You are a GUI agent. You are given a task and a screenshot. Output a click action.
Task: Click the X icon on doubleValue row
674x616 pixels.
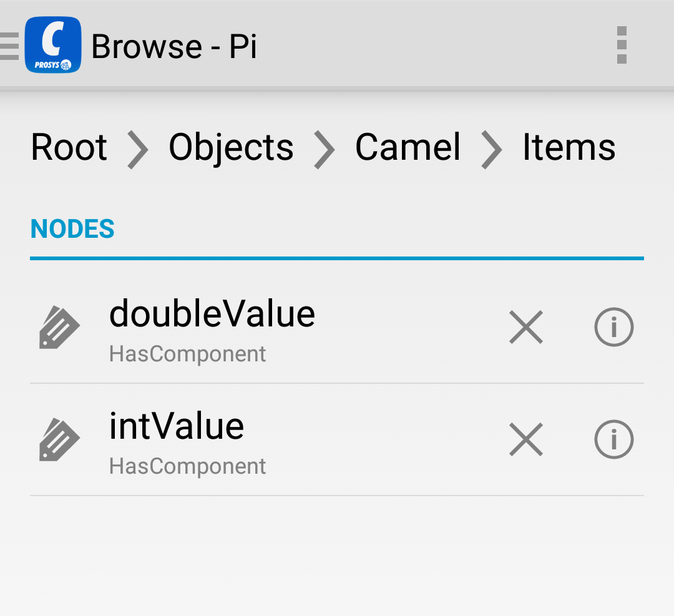pyautogui.click(x=526, y=326)
